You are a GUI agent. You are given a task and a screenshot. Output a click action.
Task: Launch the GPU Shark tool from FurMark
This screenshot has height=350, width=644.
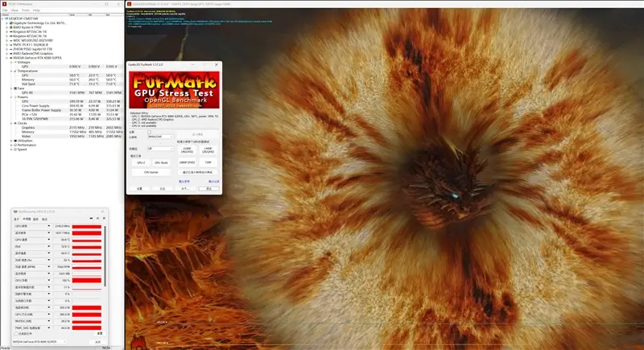tap(162, 163)
